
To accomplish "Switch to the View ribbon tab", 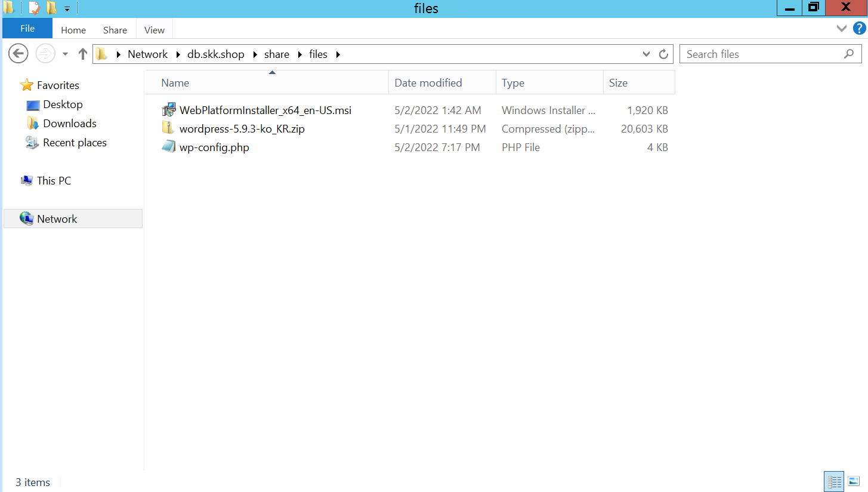I will pyautogui.click(x=155, y=30).
